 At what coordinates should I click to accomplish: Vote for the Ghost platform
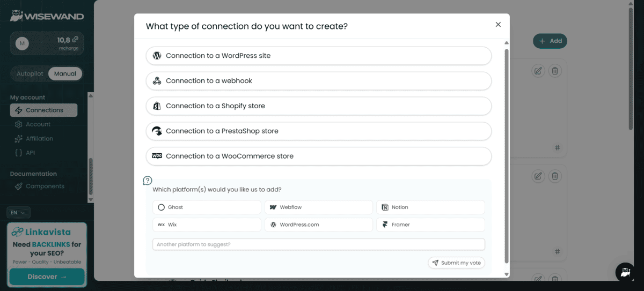coord(207,207)
